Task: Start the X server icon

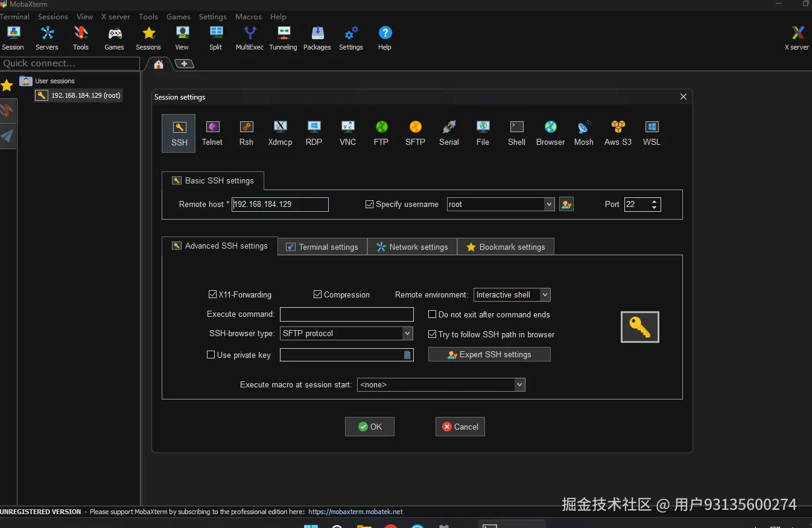Action: tap(797, 39)
